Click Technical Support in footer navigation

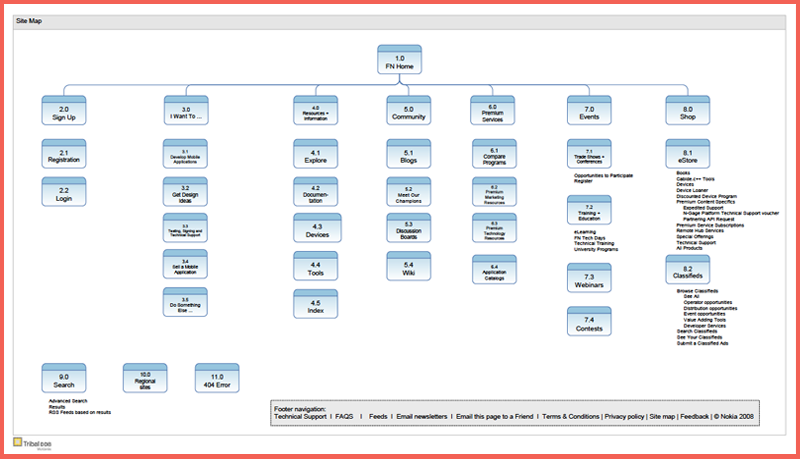pyautogui.click(x=300, y=417)
